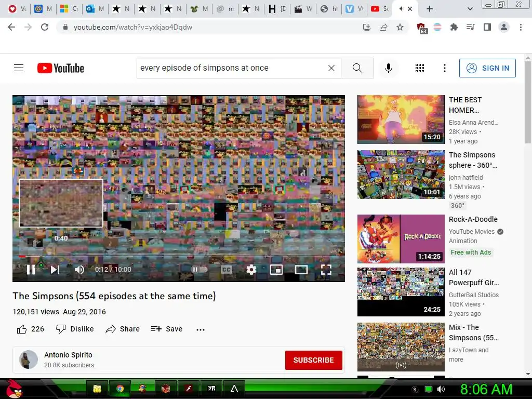
Task: Install app icon in address bar
Action: point(366,27)
